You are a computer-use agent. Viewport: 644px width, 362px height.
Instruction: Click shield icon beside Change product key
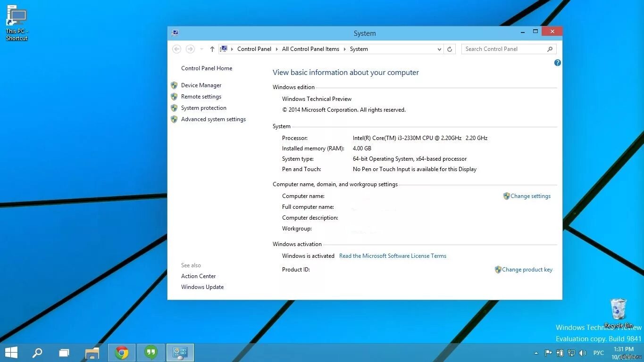coord(498,270)
